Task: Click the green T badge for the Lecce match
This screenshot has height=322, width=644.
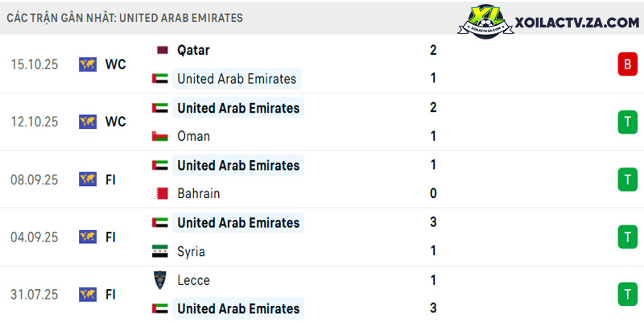Action: pos(628,294)
